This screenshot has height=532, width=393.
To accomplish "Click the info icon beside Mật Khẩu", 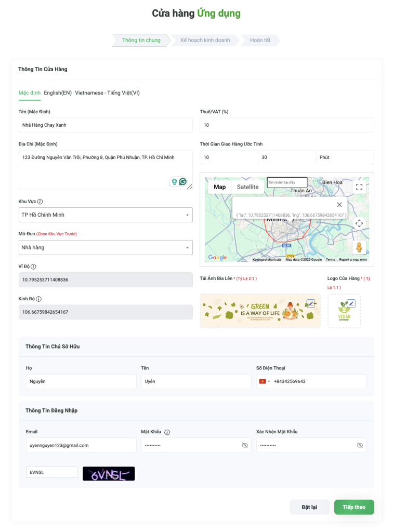I will click(167, 432).
